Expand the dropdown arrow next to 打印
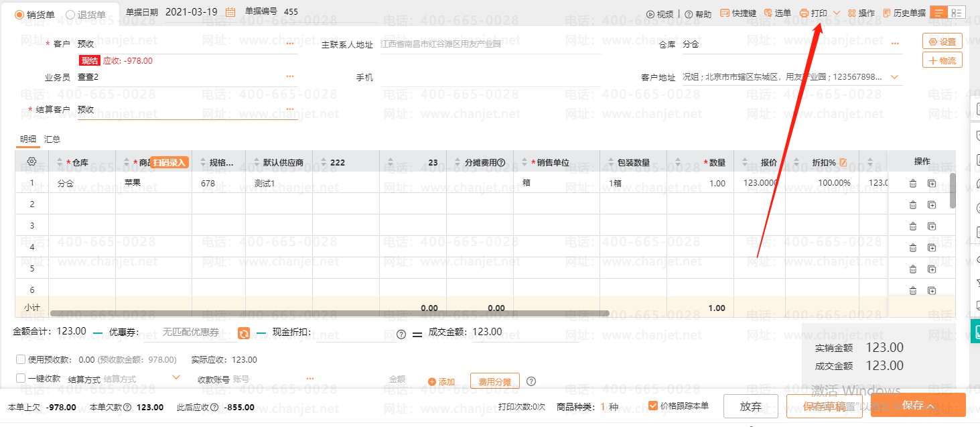 click(x=837, y=13)
